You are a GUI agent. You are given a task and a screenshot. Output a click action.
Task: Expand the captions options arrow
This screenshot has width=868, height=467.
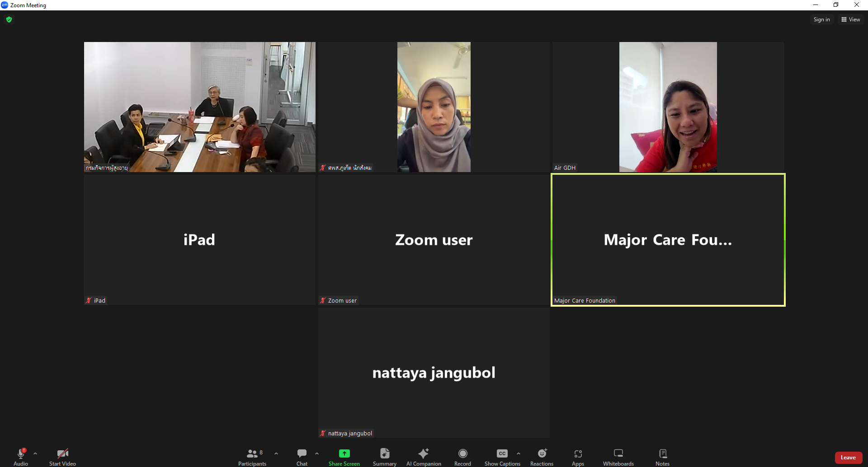[x=519, y=453]
